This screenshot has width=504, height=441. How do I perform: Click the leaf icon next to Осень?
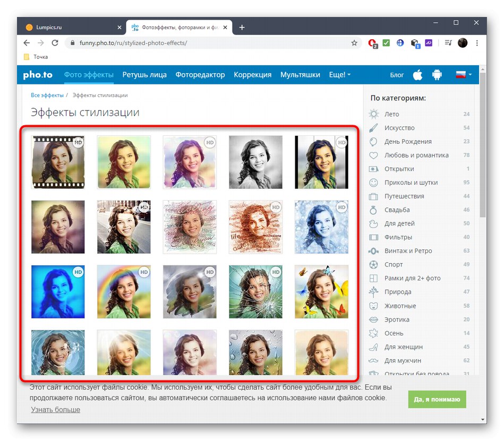tap(373, 333)
